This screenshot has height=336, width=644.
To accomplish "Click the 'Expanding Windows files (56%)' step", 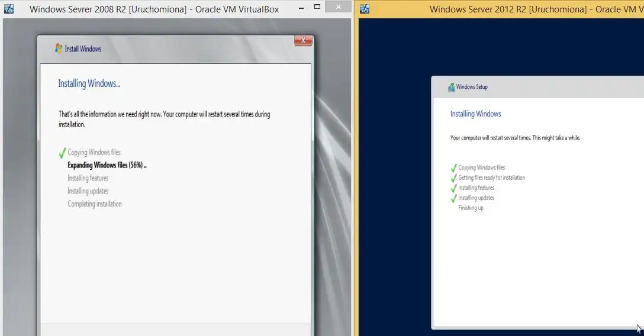I will tap(107, 165).
